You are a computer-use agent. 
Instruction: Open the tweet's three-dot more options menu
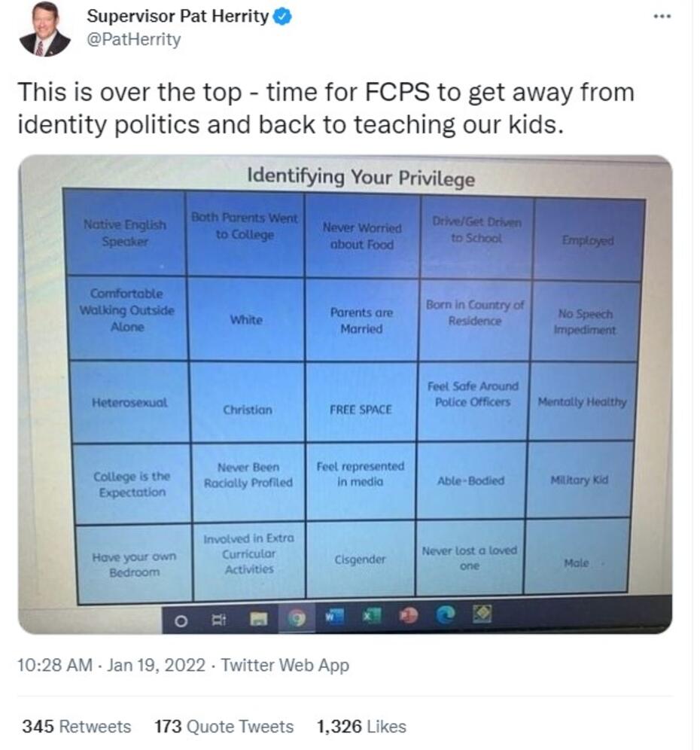(x=662, y=17)
